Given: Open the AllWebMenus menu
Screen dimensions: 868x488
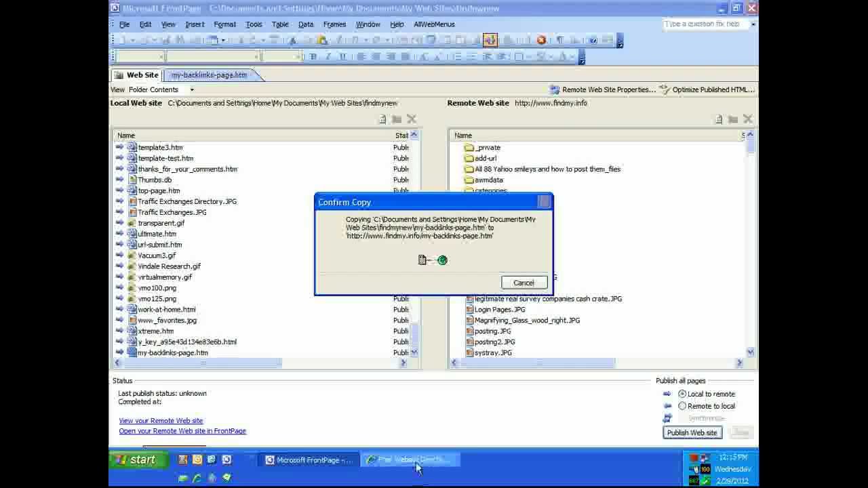Looking at the screenshot, I should point(434,24).
